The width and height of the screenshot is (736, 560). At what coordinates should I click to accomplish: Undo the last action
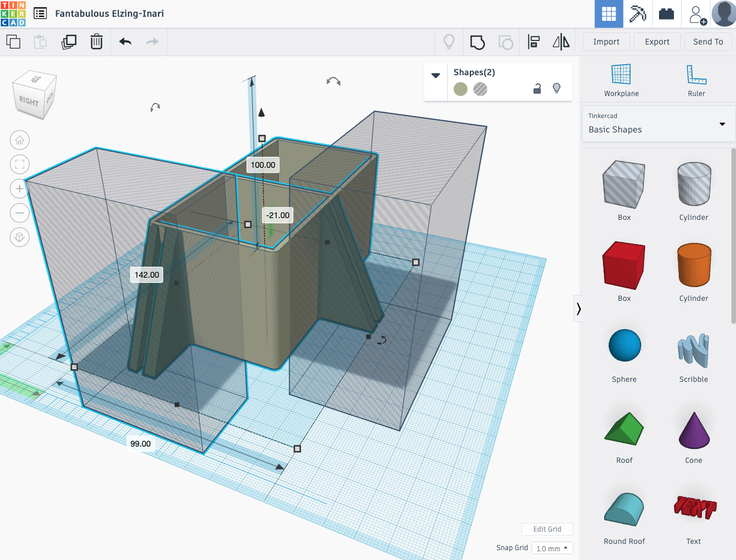(125, 42)
